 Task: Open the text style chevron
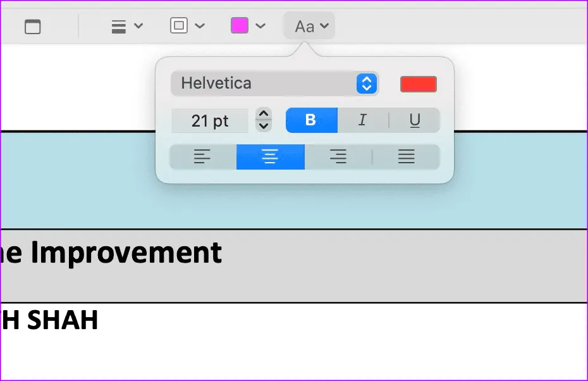324,27
